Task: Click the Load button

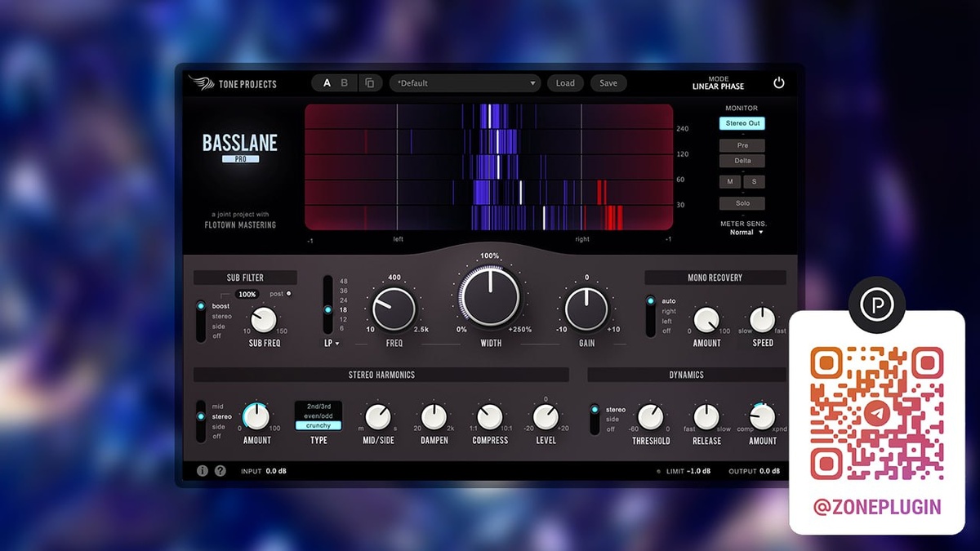Action: [565, 83]
